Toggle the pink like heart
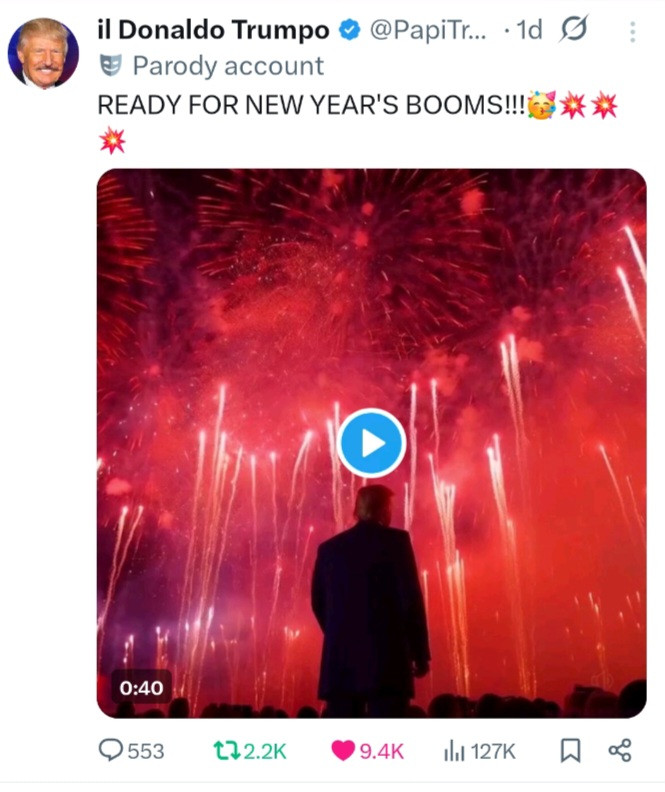Viewport: 665px width, 792px height. pos(343,751)
